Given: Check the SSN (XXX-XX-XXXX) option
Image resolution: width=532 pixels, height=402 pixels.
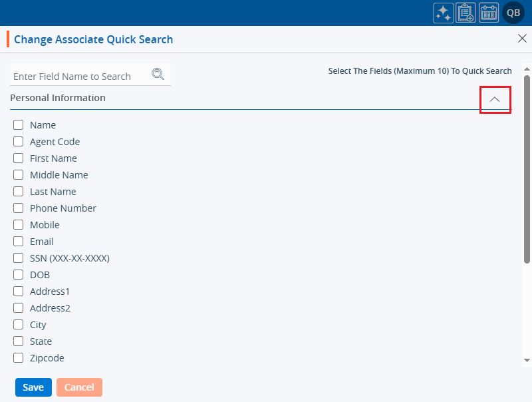Looking at the screenshot, I should coord(19,258).
